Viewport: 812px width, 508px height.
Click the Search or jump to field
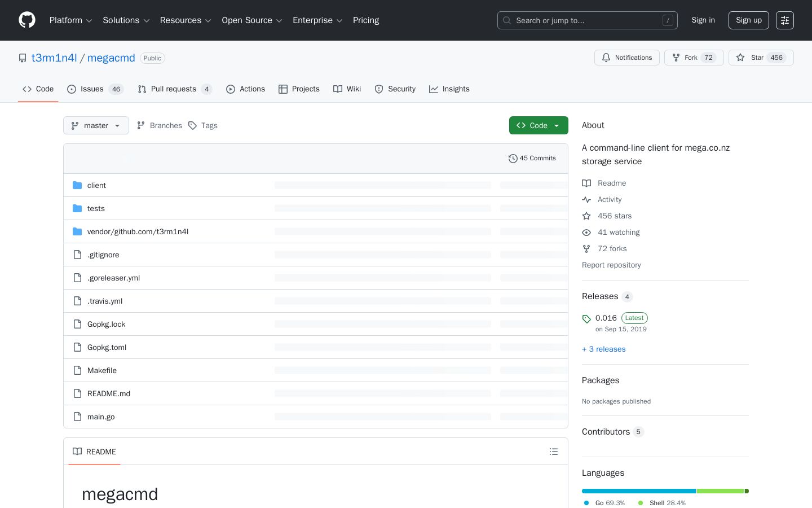point(588,20)
